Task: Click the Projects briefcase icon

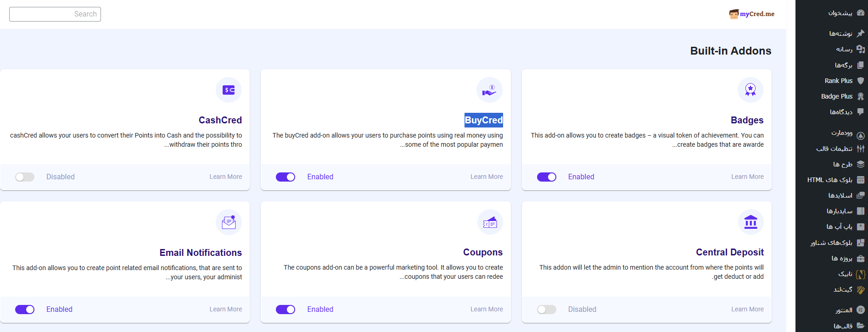Action: tap(861, 258)
